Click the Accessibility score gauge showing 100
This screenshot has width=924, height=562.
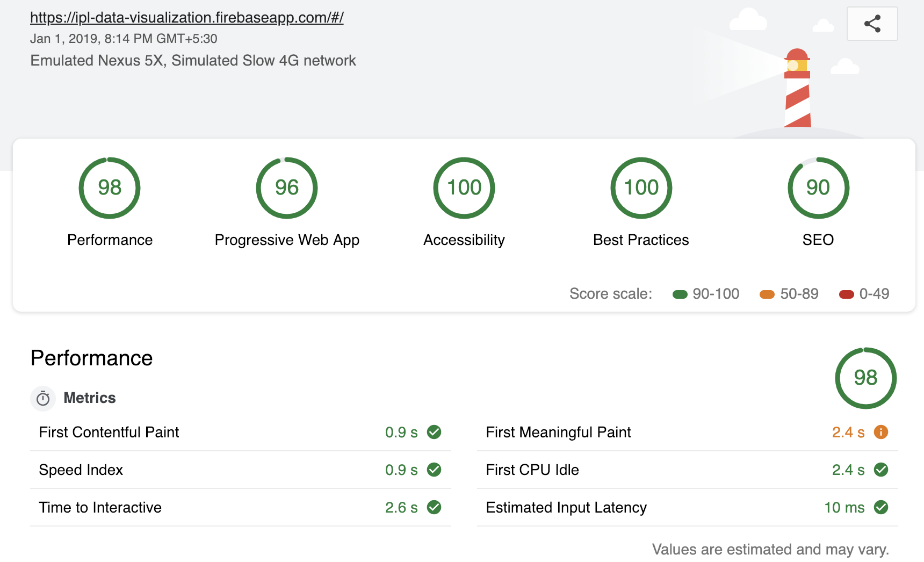[464, 188]
